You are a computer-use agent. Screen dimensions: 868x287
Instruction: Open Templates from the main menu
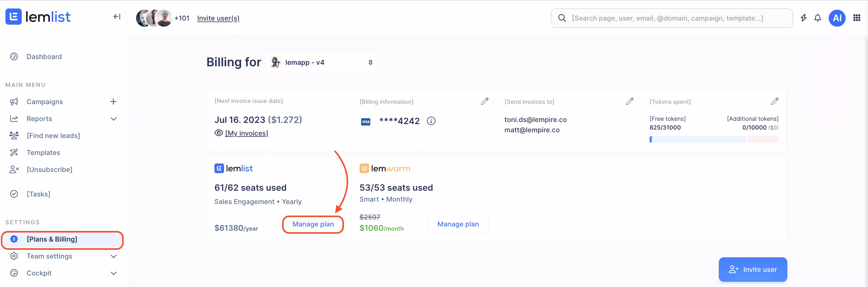pos(43,153)
